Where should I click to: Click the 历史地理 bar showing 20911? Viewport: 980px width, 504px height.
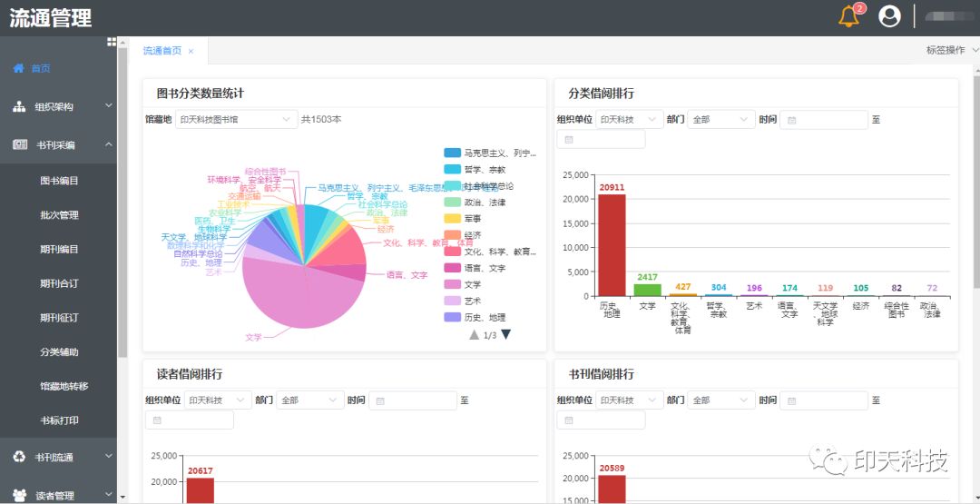coord(612,245)
